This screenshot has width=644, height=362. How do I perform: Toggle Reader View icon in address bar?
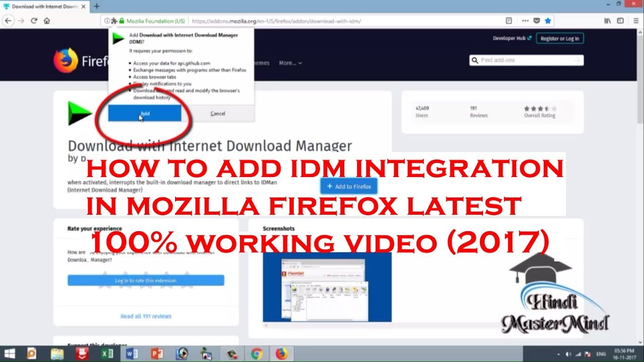pyautogui.click(x=509, y=21)
